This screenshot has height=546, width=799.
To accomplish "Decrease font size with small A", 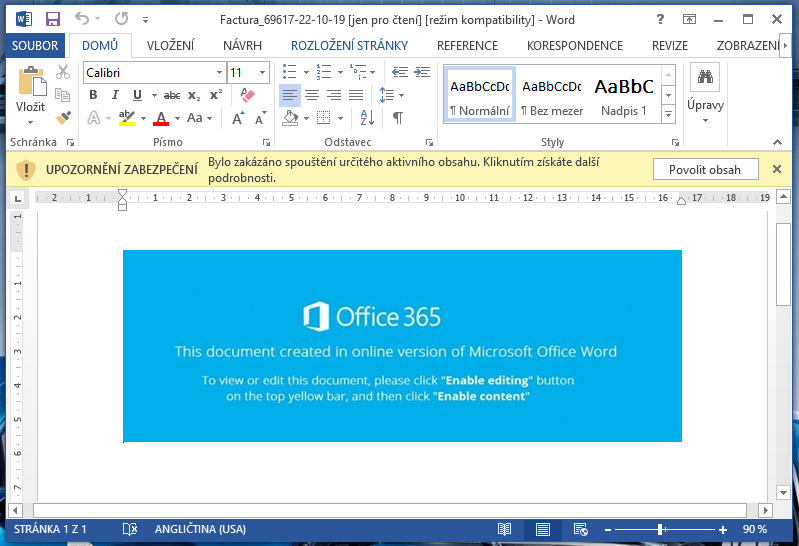I will [260, 118].
